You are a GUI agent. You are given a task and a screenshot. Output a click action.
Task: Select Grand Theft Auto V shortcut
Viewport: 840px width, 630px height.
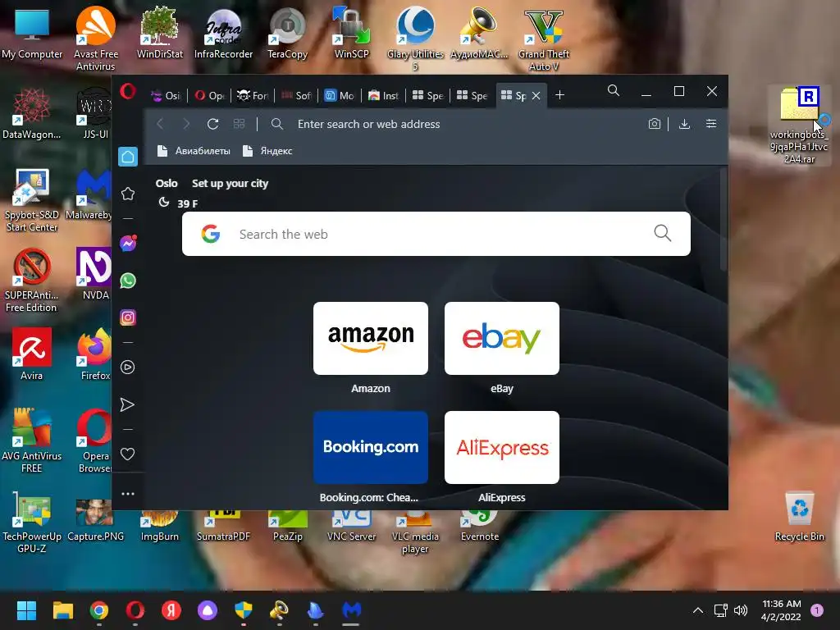point(544,40)
